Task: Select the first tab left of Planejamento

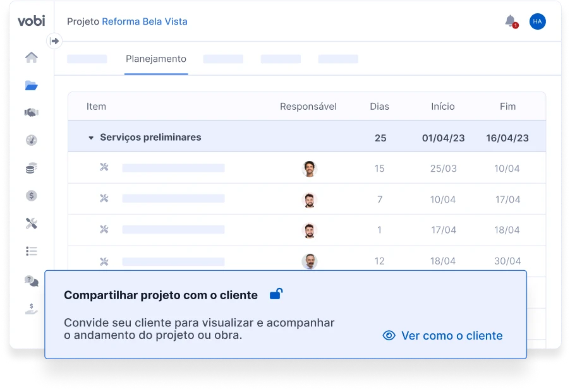Action: tap(87, 59)
